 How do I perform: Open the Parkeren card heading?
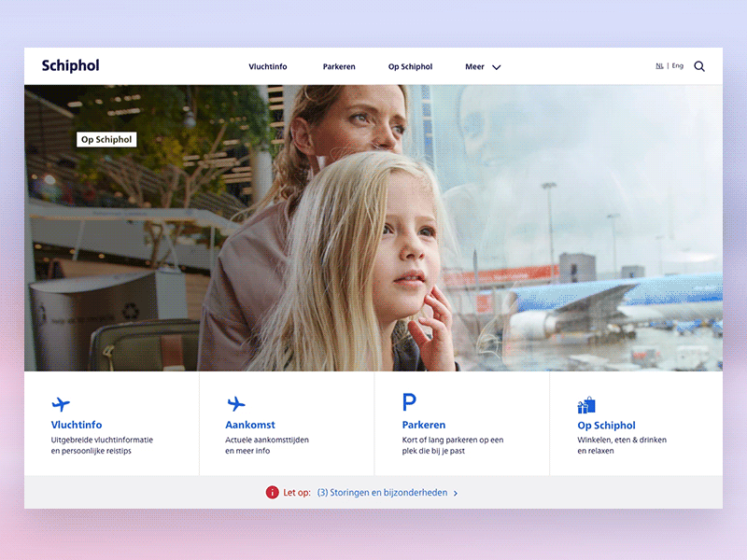click(424, 425)
